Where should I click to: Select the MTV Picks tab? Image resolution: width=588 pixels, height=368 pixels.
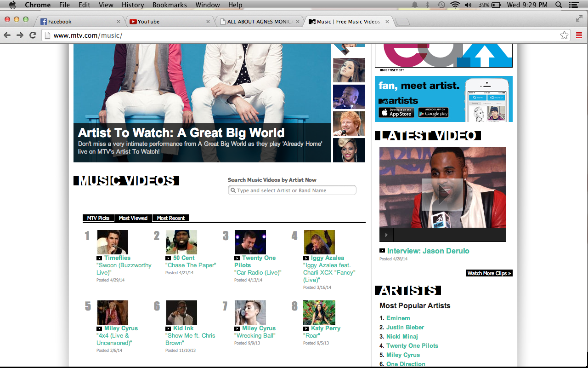98,218
